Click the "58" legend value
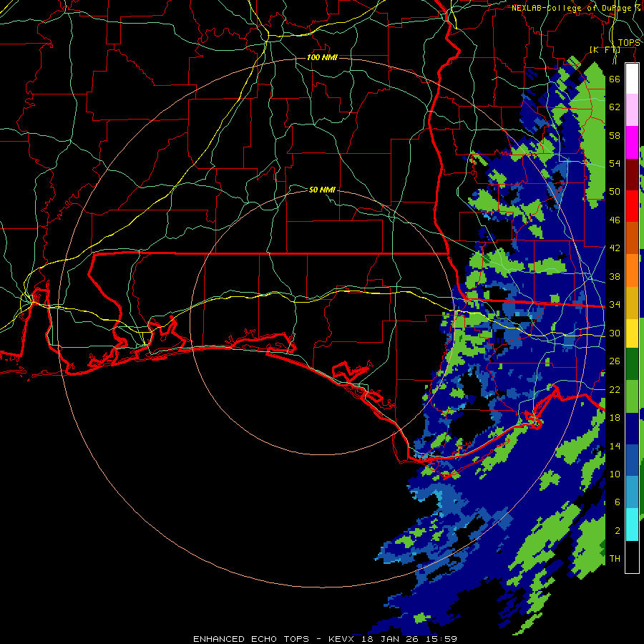The width and height of the screenshot is (644, 644). (615, 135)
